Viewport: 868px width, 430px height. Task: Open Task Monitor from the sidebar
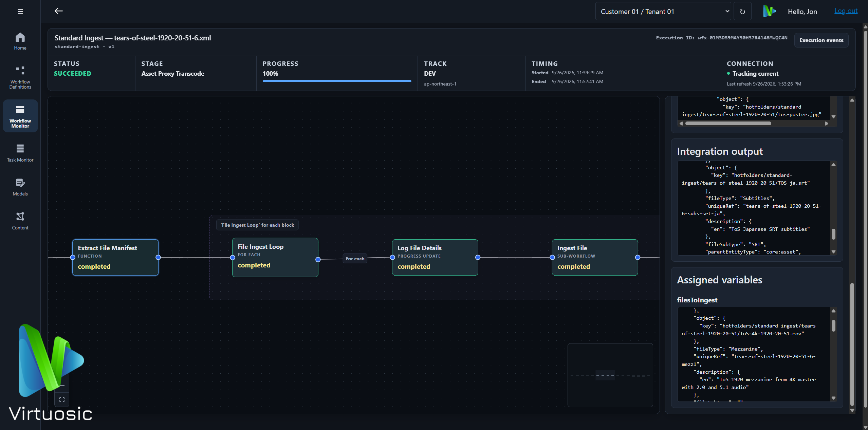[20, 153]
